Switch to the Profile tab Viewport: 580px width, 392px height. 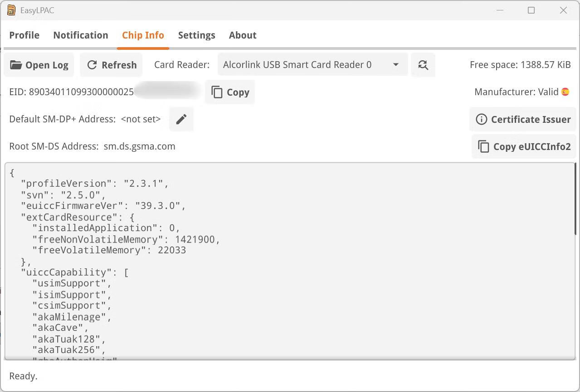24,35
